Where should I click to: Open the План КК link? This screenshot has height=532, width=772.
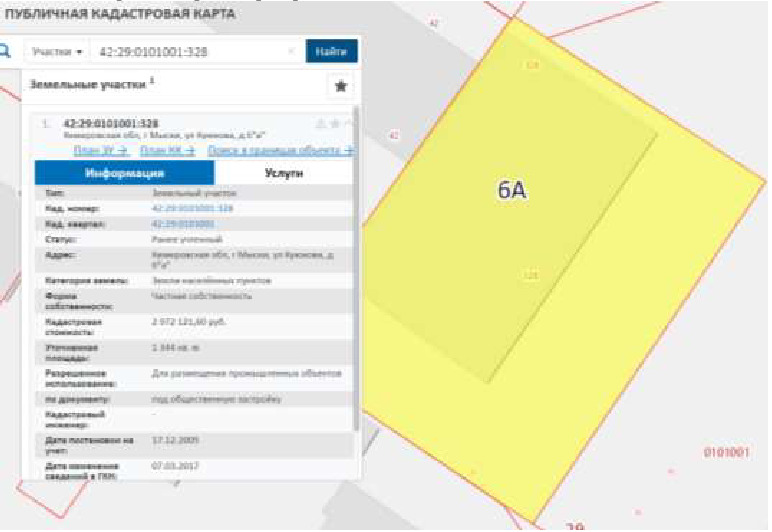[x=163, y=150]
